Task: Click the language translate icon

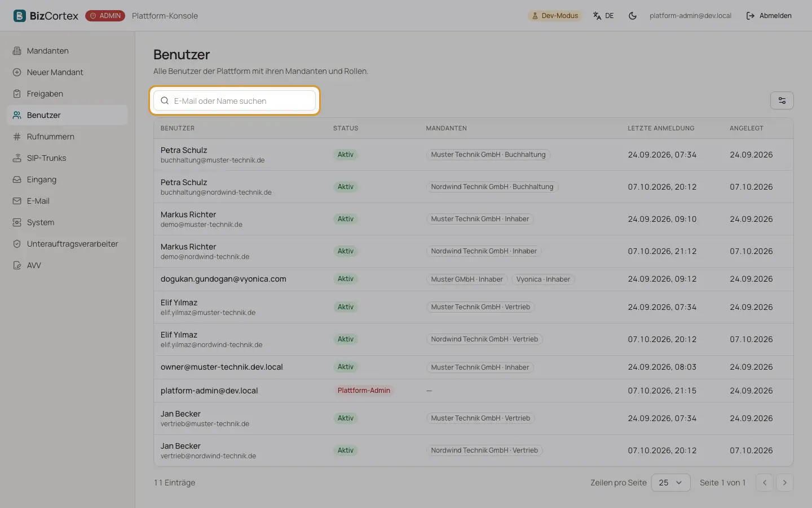Action: pos(597,16)
